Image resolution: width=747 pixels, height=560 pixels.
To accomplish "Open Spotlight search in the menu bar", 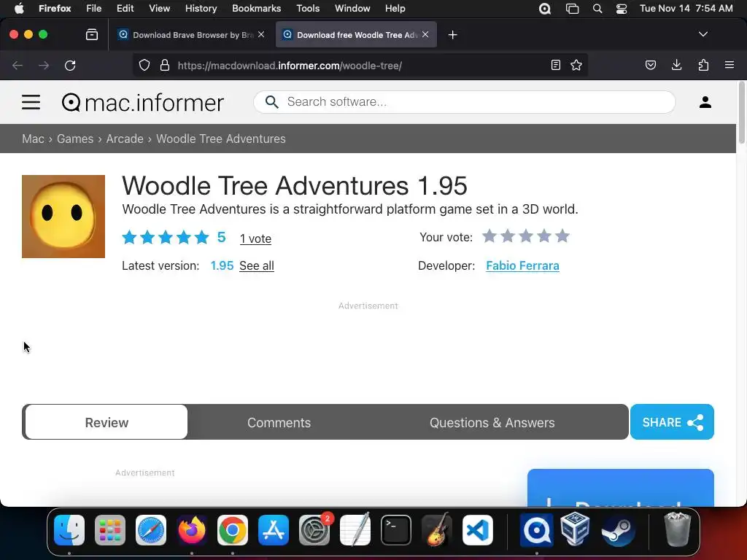I will 597,9.
